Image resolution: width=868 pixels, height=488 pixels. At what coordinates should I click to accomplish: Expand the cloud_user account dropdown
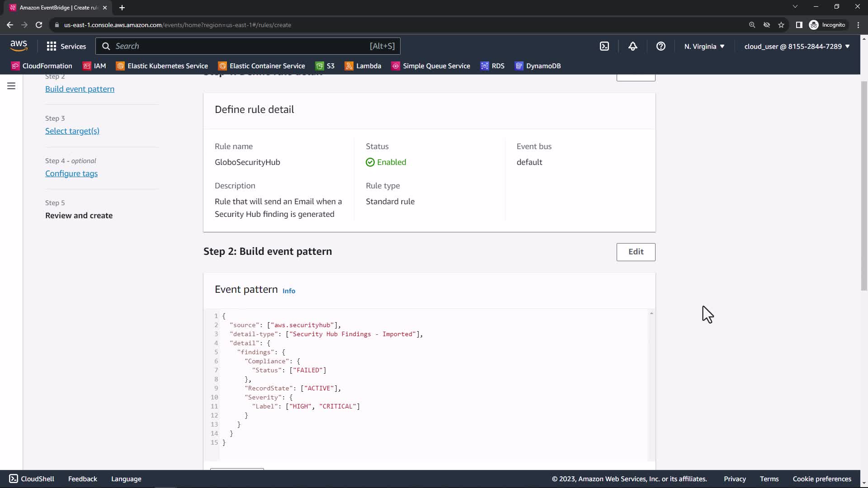[797, 47]
